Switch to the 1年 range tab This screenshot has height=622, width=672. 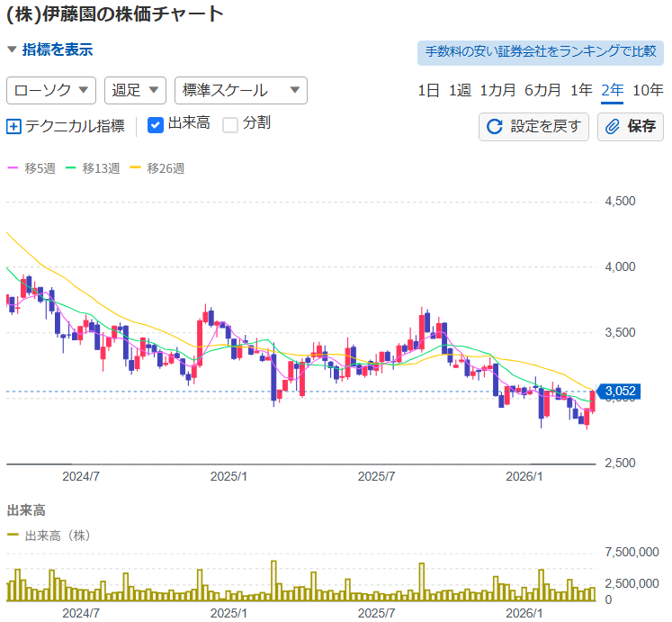pos(581,90)
